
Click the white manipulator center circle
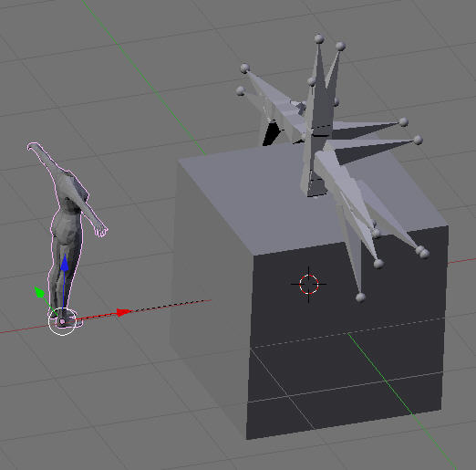[x=62, y=321]
